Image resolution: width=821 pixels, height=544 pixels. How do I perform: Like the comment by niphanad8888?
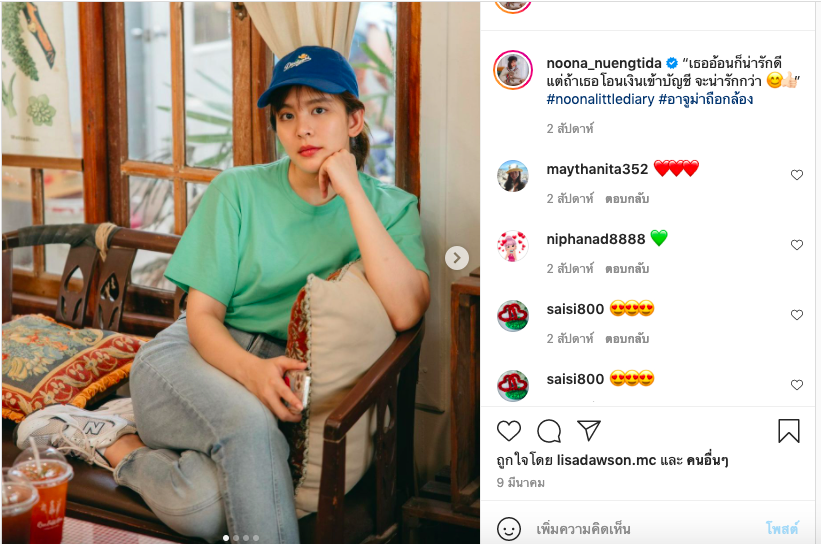point(797,245)
